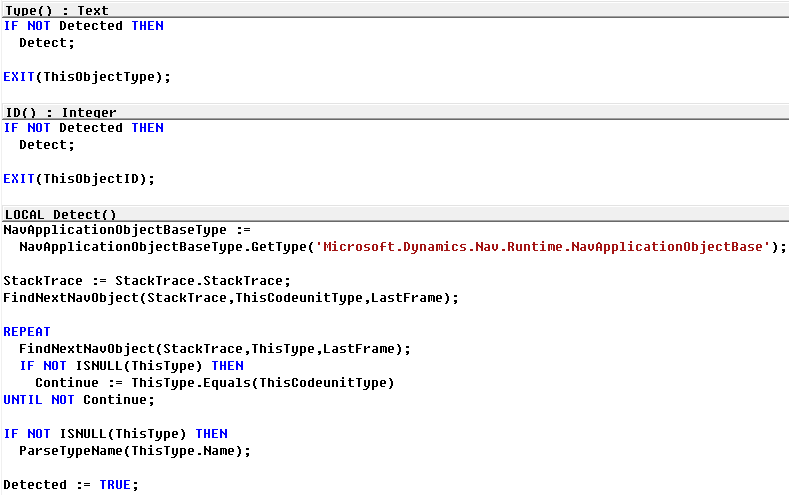Click the last IF NOT ISNULL(ThisType) line
789x495 pixels.
tap(115, 434)
